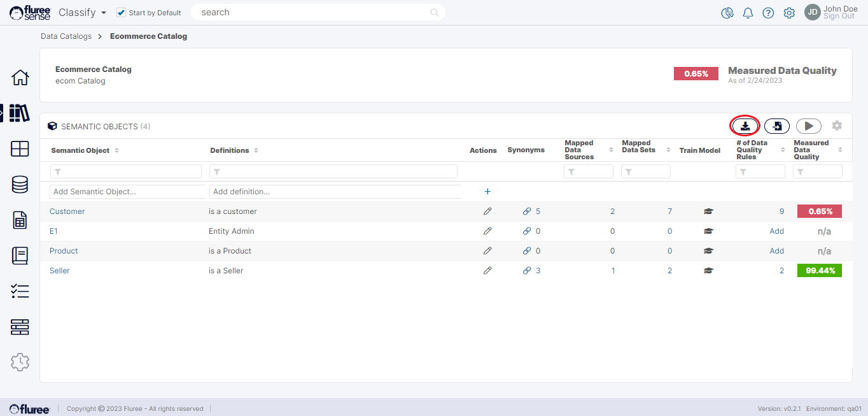Click the notifications bell icon
868x416 pixels.
click(748, 13)
